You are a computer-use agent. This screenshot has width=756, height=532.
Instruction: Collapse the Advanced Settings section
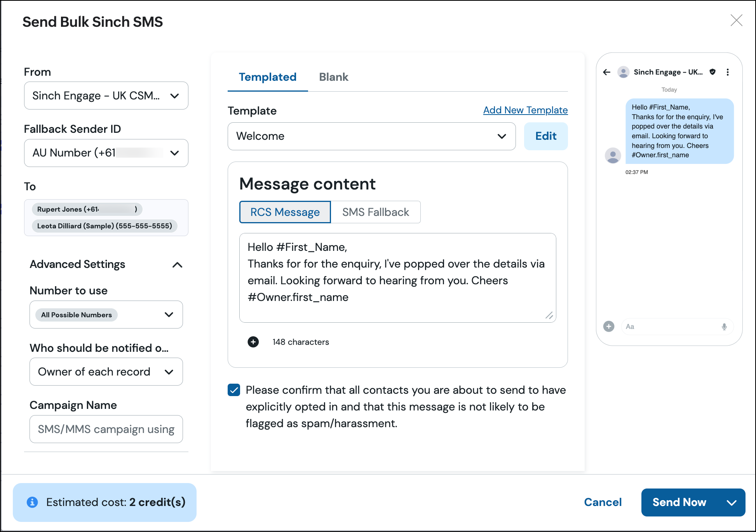click(x=177, y=265)
